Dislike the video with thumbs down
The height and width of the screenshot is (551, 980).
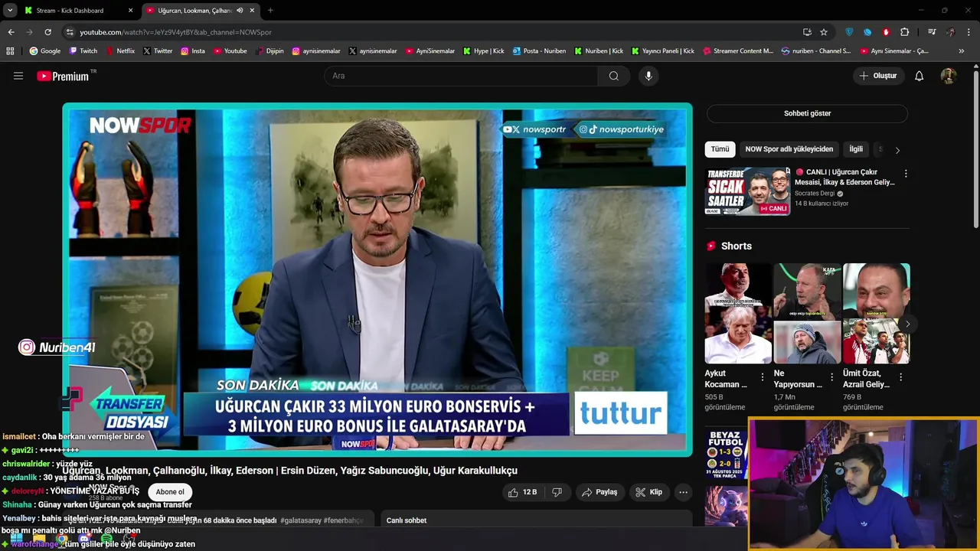(x=557, y=492)
